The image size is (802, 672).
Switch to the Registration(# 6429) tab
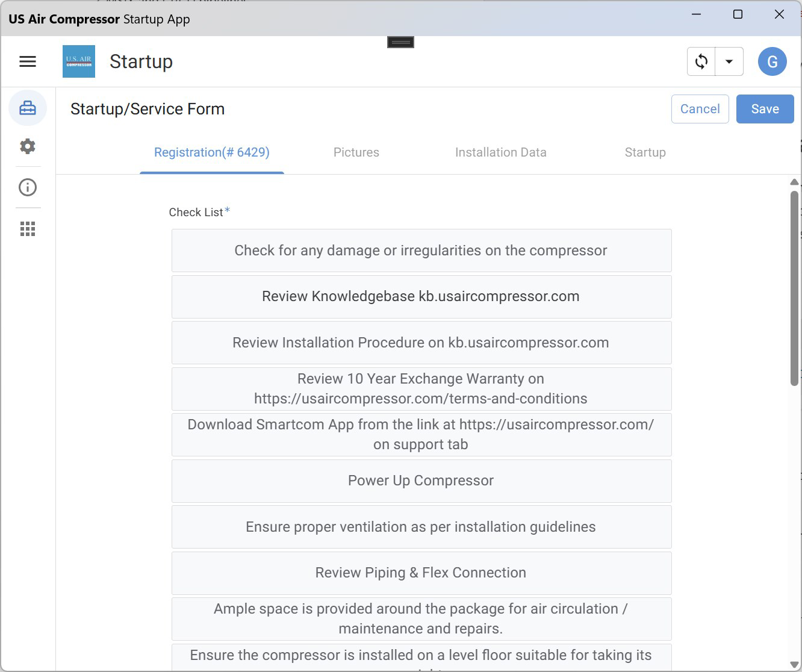tap(212, 152)
